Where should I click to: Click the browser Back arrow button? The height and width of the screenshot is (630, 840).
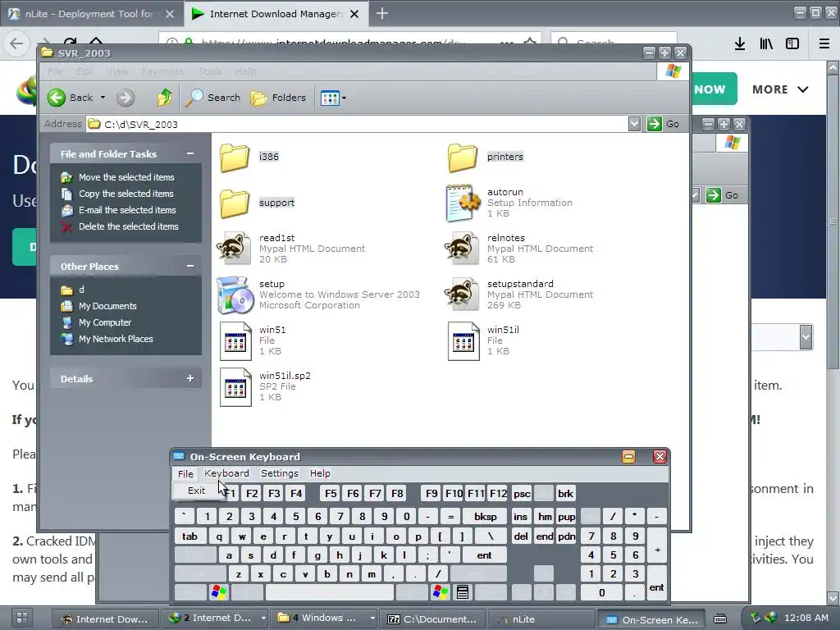[16, 43]
